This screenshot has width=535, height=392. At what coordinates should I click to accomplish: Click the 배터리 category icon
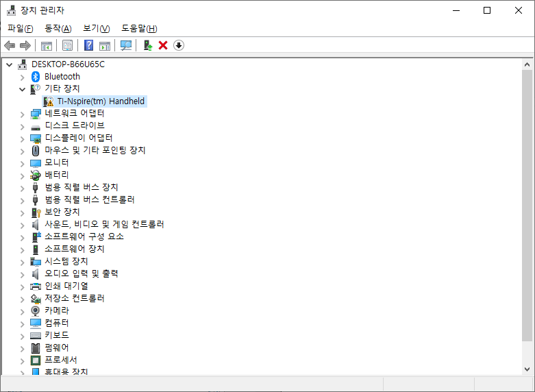(x=36, y=175)
